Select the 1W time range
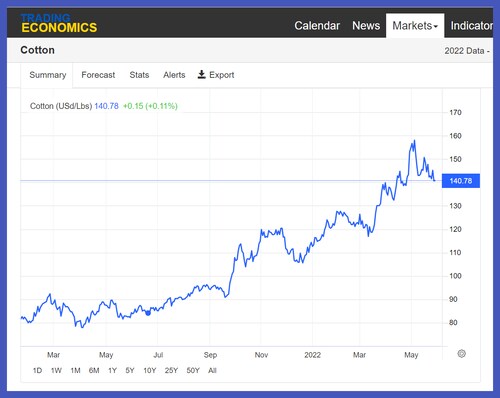The height and width of the screenshot is (398, 500). tap(56, 370)
